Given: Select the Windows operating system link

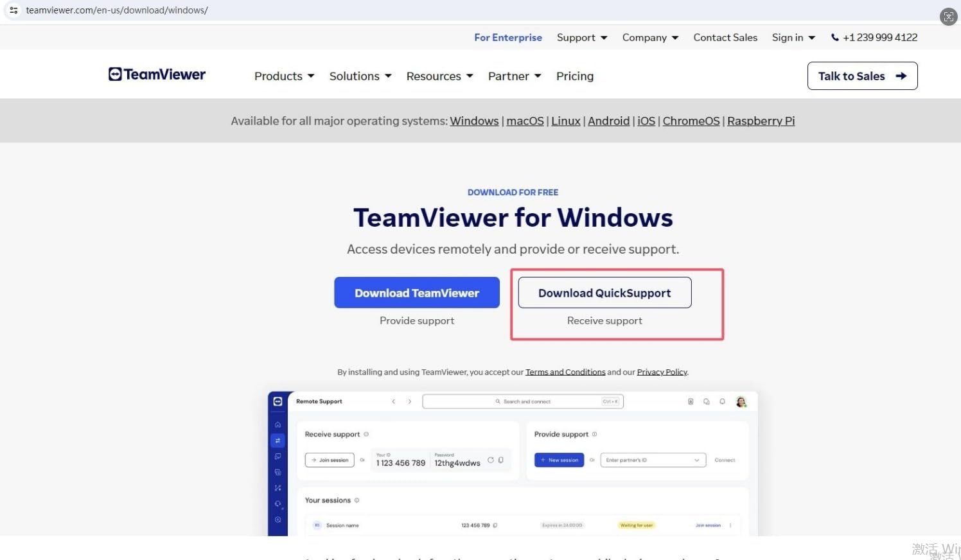Looking at the screenshot, I should [474, 121].
